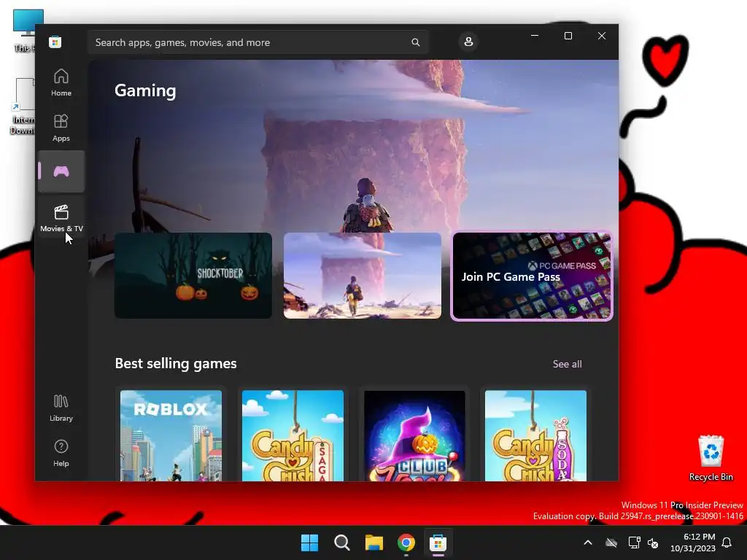Open Search from the taskbar
The height and width of the screenshot is (560, 747).
(341, 542)
